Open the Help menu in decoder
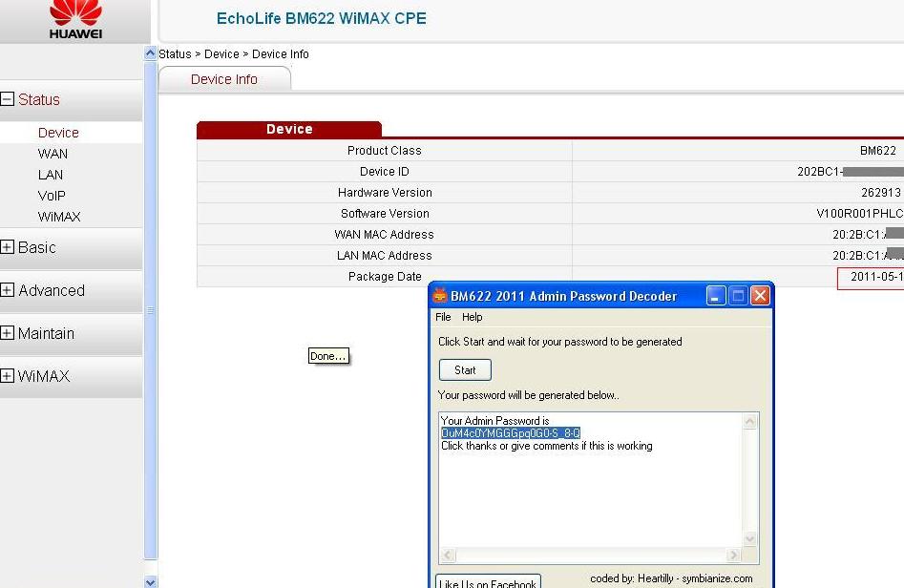Image resolution: width=904 pixels, height=588 pixels. (x=473, y=317)
